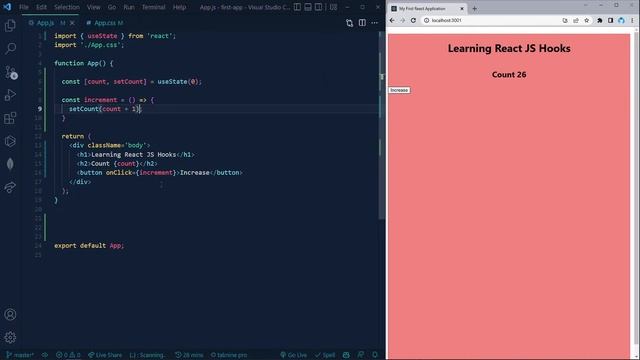The image size is (640, 360).
Task: Click Go Live in status bar
Action: point(293,355)
